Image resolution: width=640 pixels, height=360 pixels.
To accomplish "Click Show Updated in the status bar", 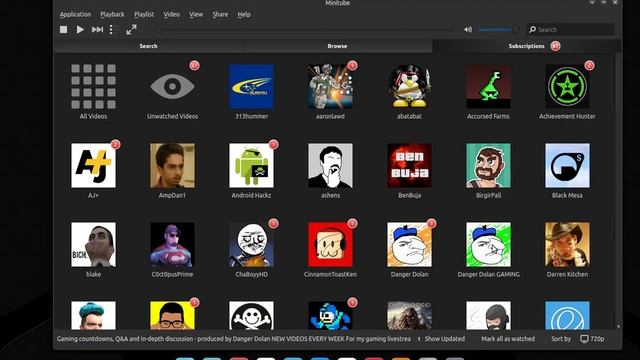I will [444, 338].
